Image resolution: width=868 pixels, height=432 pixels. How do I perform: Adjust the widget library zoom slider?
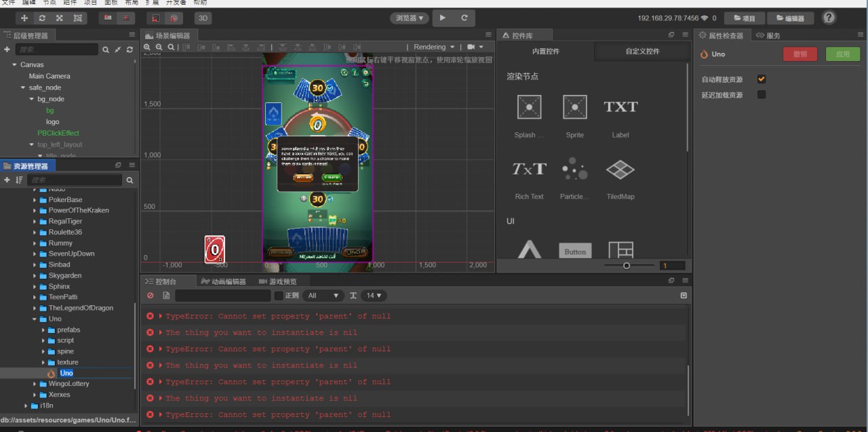pos(627,265)
